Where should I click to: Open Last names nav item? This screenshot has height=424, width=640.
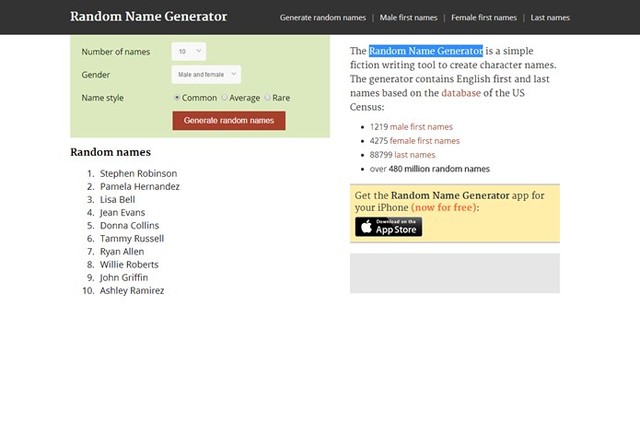pyautogui.click(x=550, y=18)
